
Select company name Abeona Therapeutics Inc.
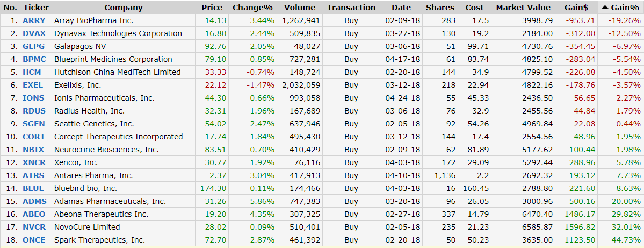[101, 214]
